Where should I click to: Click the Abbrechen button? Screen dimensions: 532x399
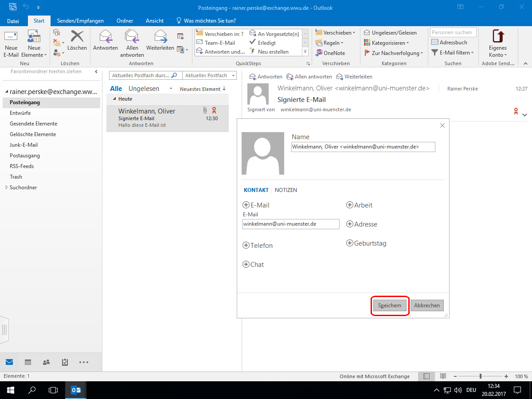[x=427, y=305]
